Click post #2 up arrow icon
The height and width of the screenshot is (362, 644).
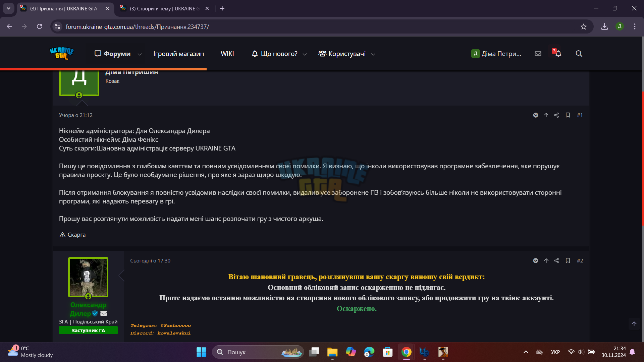click(546, 261)
